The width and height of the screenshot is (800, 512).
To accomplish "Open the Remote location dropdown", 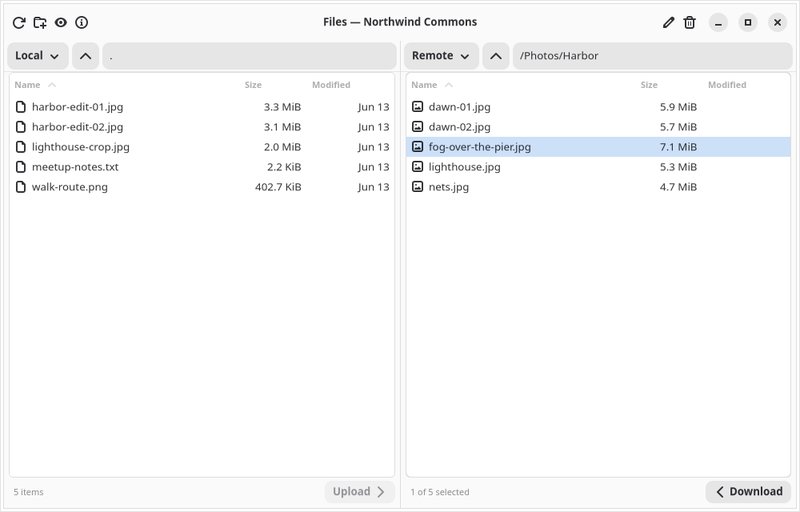I will point(441,56).
